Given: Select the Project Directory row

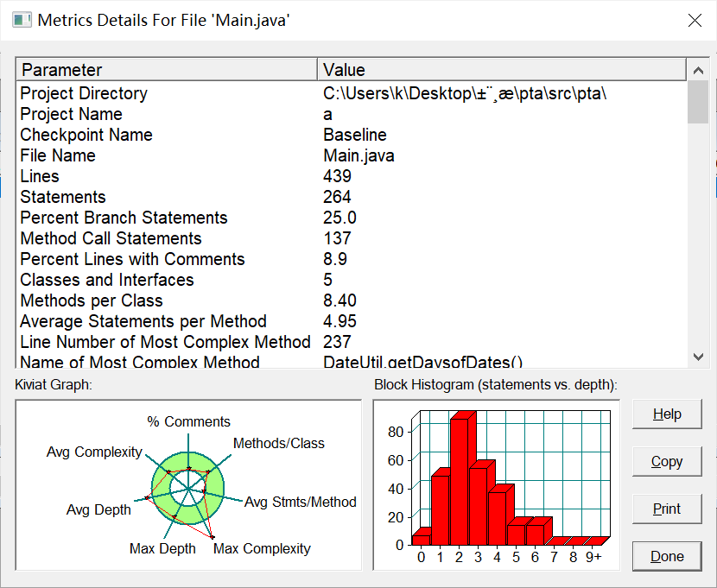Looking at the screenshot, I should 352,93.
